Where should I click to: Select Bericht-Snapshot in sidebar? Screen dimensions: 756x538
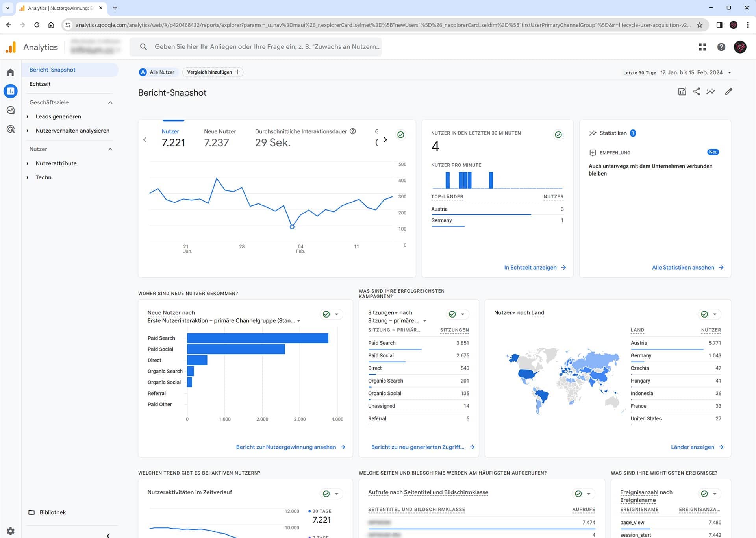tap(70, 70)
